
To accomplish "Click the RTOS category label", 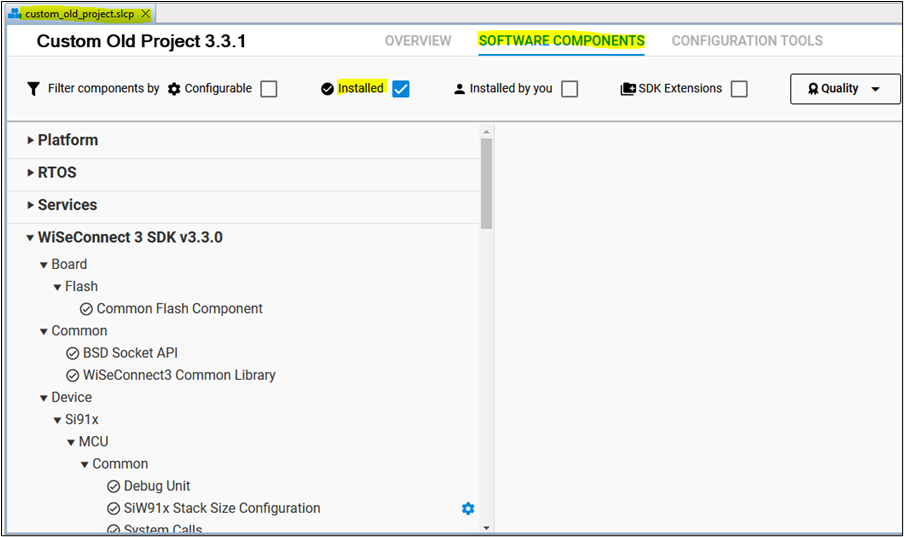I will pyautogui.click(x=57, y=172).
